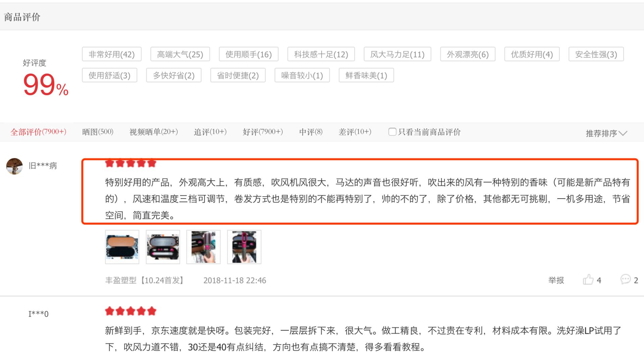Screen dimensions: 644x357
Task: Select the 全部评价(7900+) tab
Action: [39, 132]
